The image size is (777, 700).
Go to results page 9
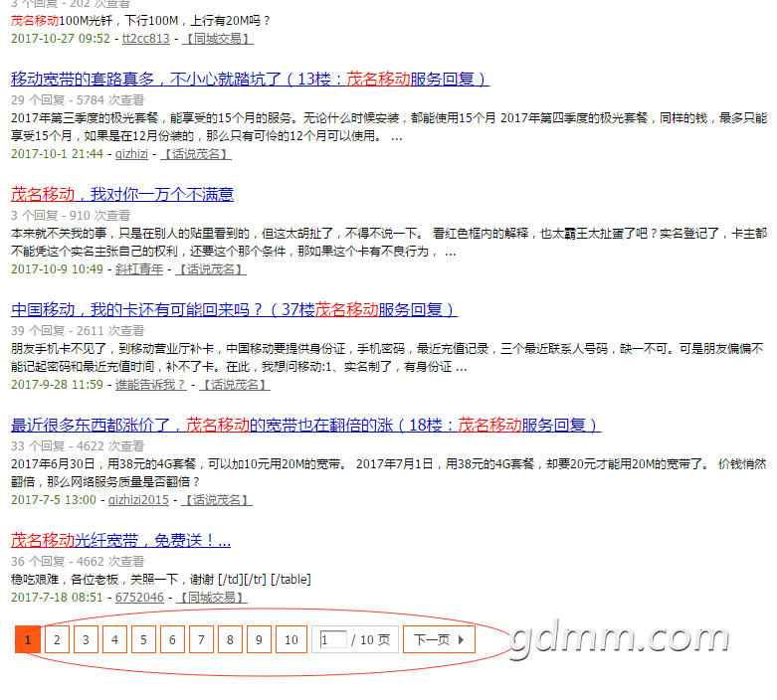pos(259,639)
